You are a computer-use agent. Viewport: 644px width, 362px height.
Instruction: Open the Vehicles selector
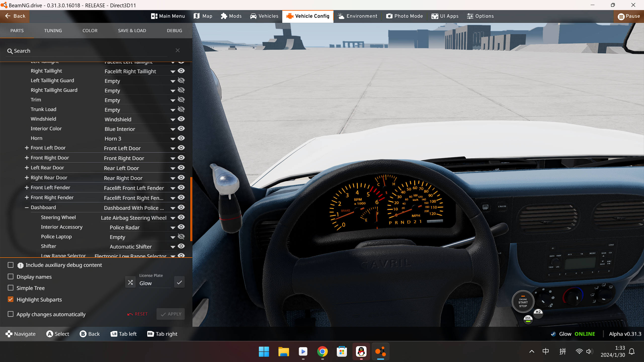(x=264, y=16)
